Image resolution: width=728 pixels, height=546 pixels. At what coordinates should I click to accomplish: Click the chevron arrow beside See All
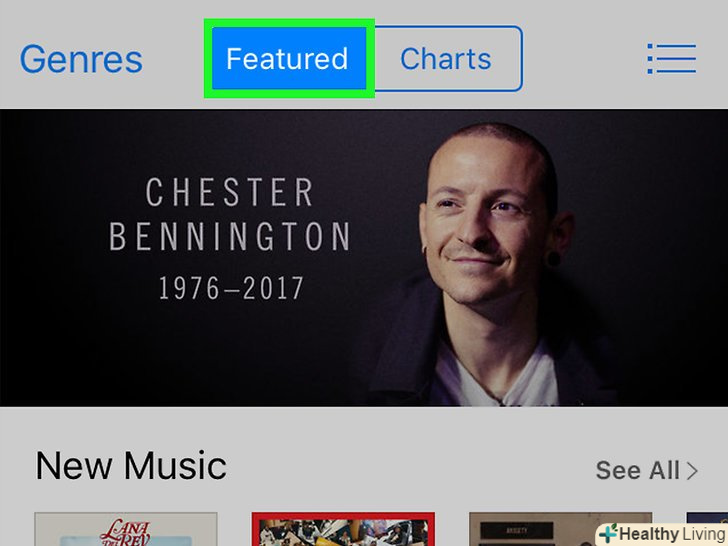pyautogui.click(x=692, y=470)
